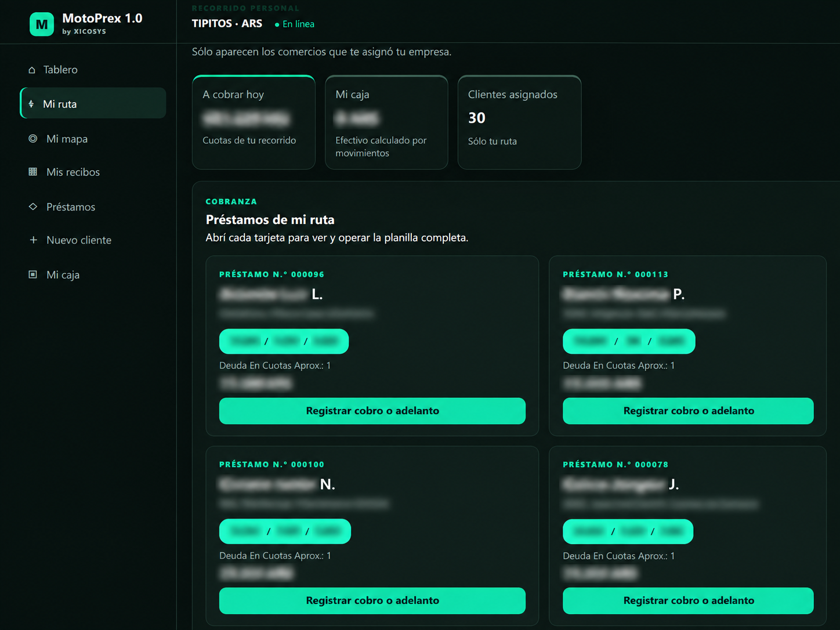Screen dimensions: 840x630
Task: Click Sólo tu ruta caption
Action: tap(492, 141)
